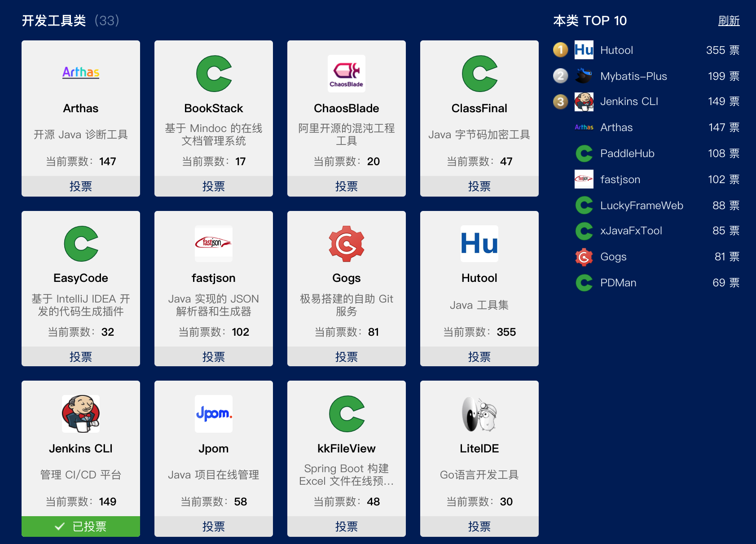Select the ChaosBlade logo
This screenshot has width=756, height=544.
pos(346,73)
